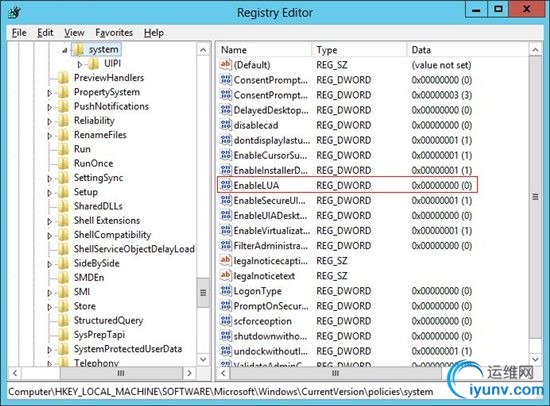Screen dimensions: 550x406
Task: Click the tree pane horizontal scrollbar thumb
Action: point(121,373)
